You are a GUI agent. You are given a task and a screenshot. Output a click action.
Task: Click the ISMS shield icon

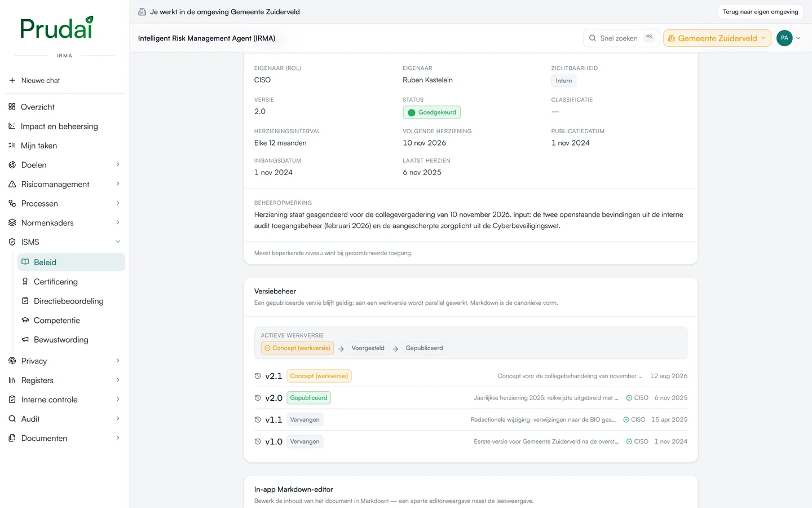coord(12,242)
